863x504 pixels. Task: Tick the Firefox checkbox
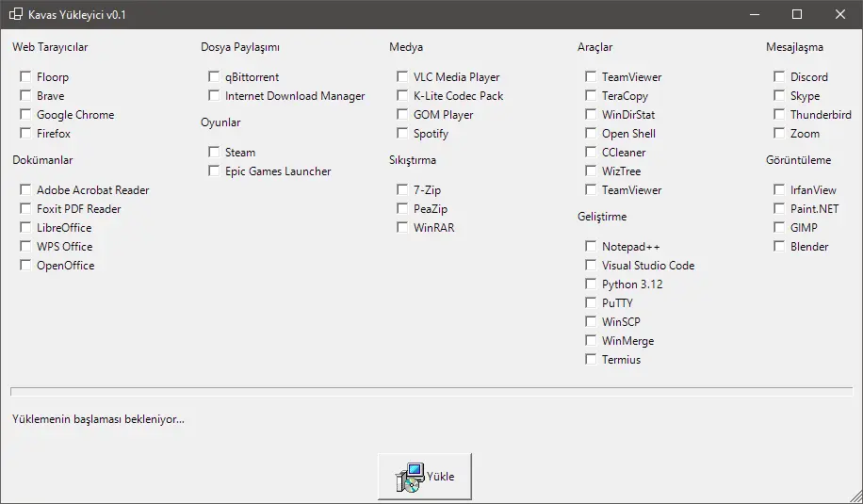point(25,133)
